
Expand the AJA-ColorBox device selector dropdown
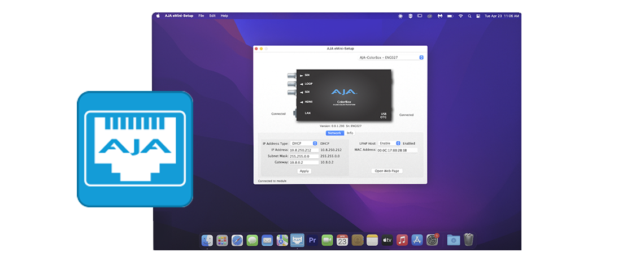tap(421, 58)
